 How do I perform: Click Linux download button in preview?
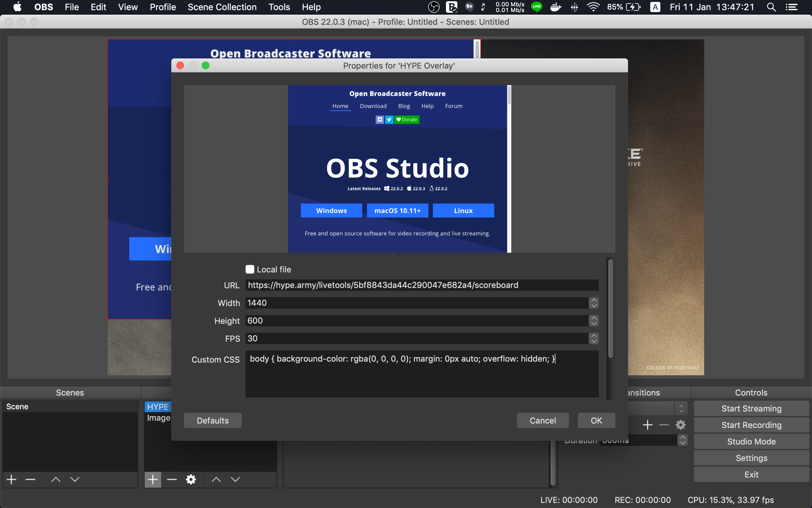point(463,211)
